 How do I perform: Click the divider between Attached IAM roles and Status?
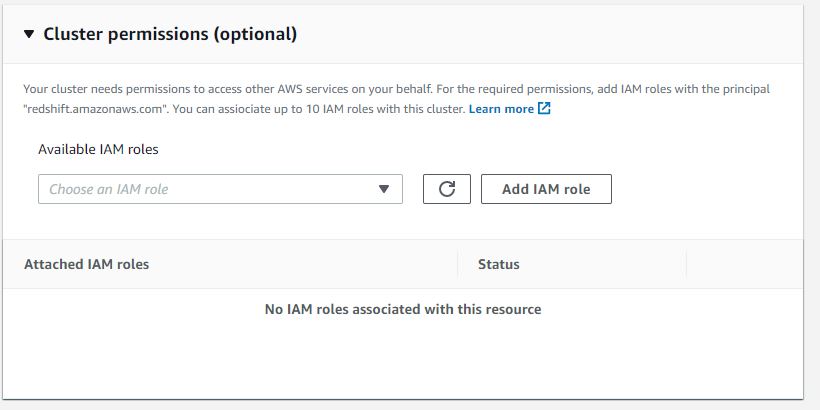click(x=458, y=265)
